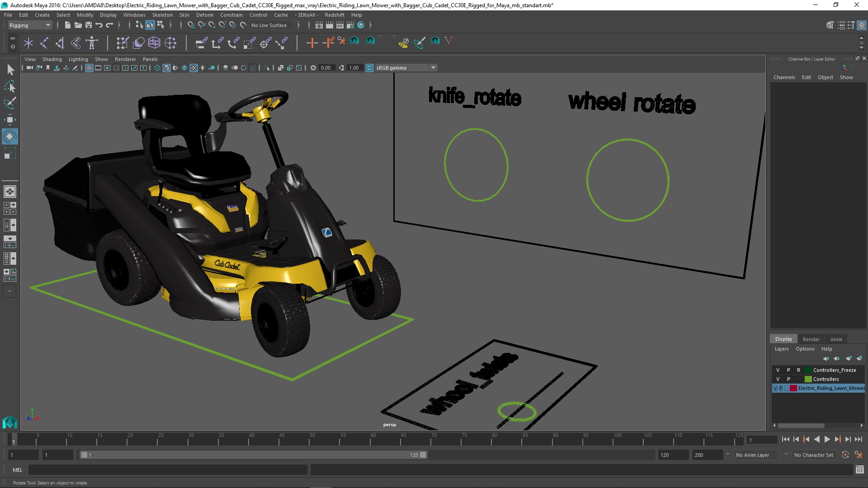Open the Hypershade from the status line
Screen dimensions: 868x488
361,25
